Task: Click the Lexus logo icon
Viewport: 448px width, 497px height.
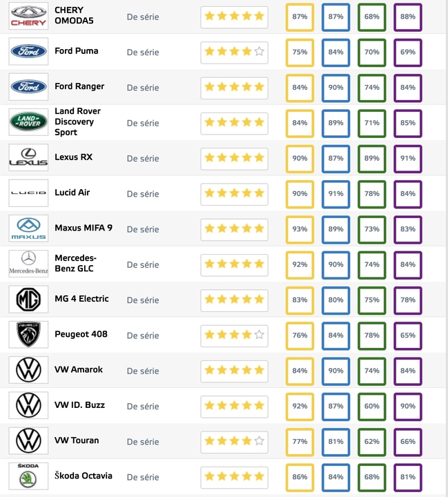Action: [x=28, y=158]
